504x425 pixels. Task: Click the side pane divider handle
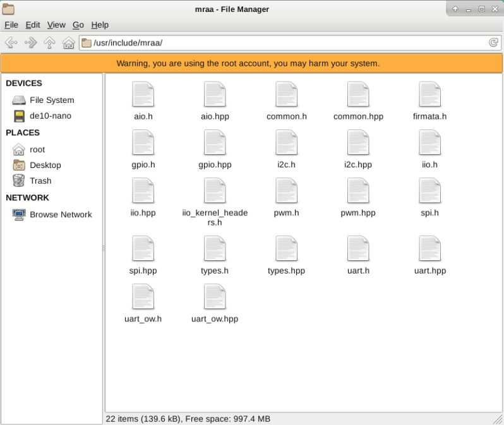[104, 249]
